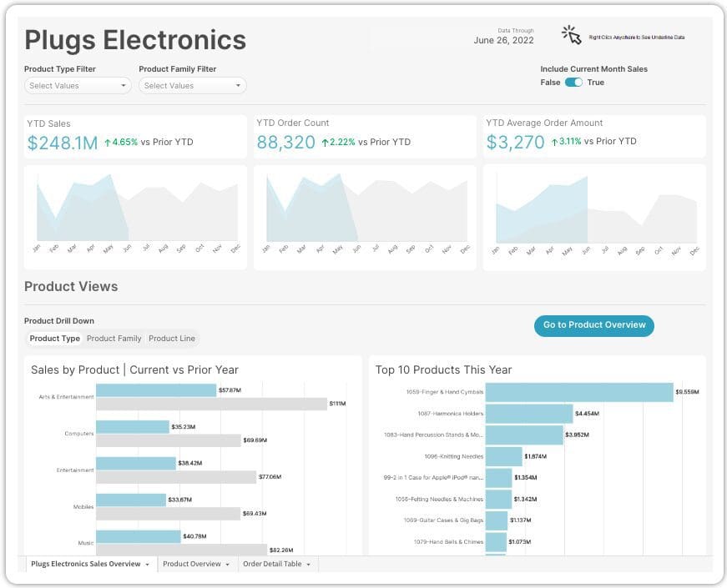Expand the Order Detail Table tab caret
Image resolution: width=727 pixels, height=588 pixels.
(306, 564)
